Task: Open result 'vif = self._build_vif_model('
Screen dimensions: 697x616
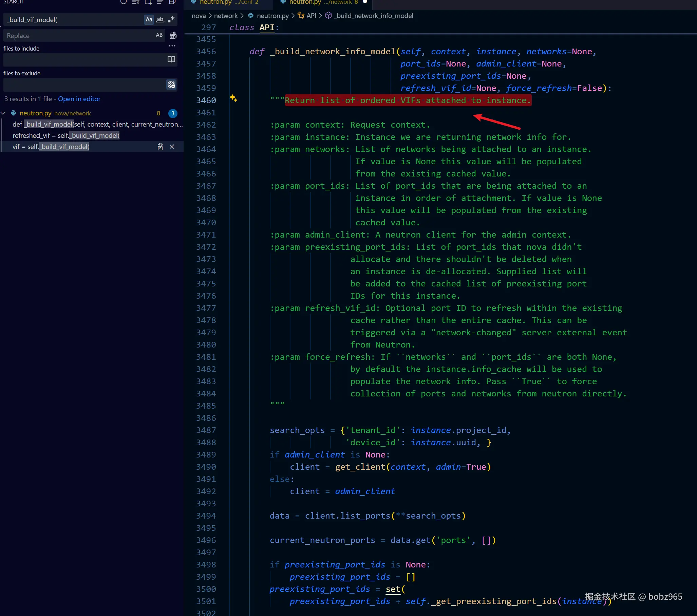Action: point(51,147)
